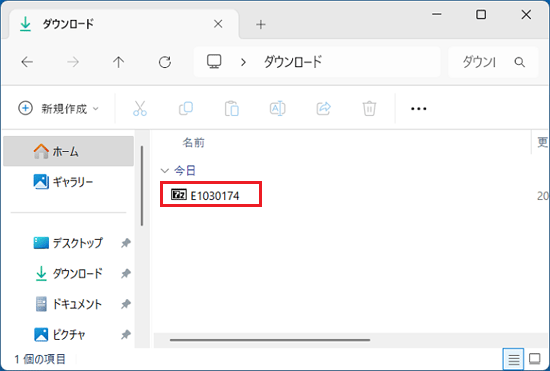Maximize the Explorer window

click(x=481, y=14)
